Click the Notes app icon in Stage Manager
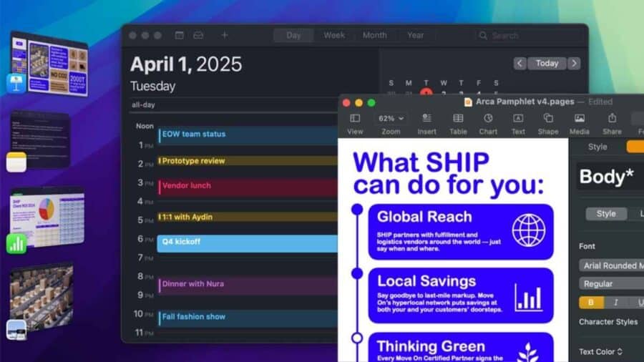 [x=16, y=162]
